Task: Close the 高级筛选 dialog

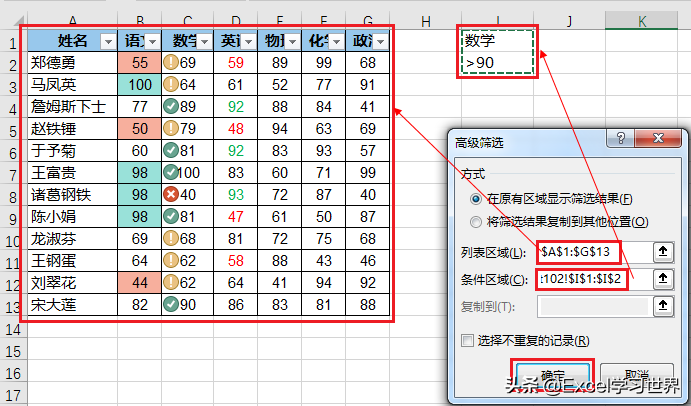Action: click(x=658, y=138)
